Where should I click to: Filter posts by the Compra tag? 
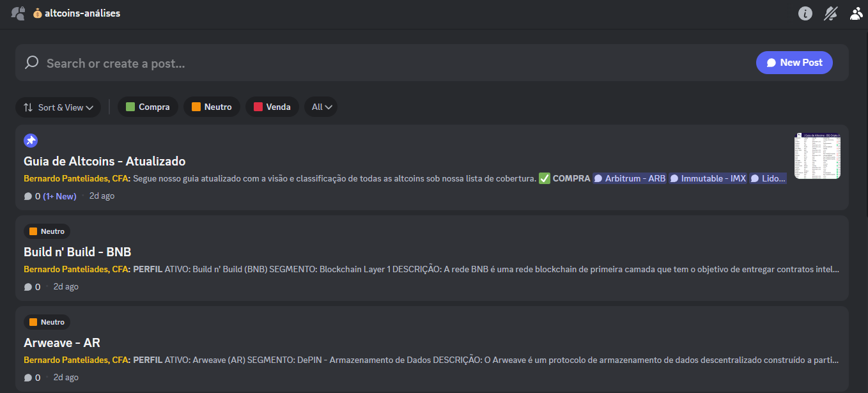[x=148, y=107]
